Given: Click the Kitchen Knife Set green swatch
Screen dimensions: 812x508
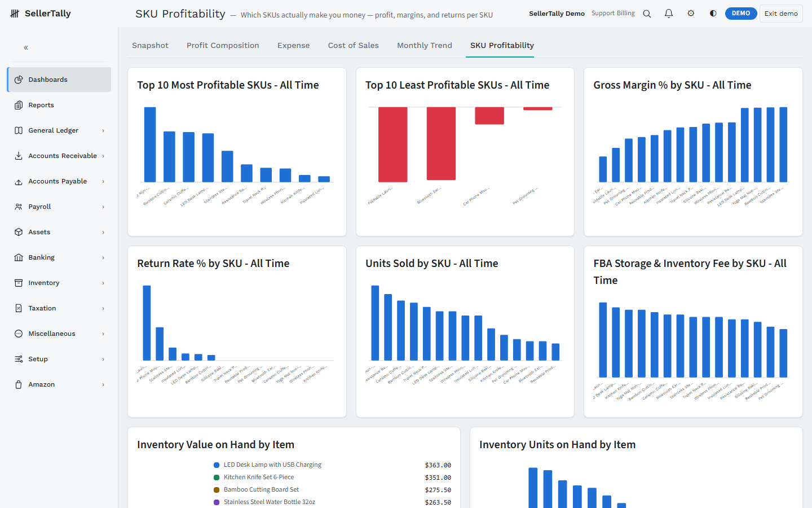Looking at the screenshot, I should [x=217, y=478].
